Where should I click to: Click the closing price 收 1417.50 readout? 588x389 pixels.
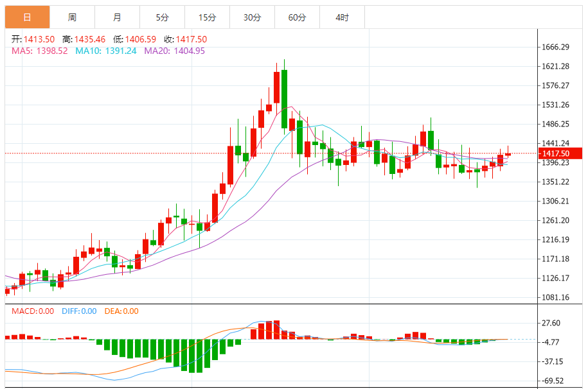click(x=185, y=40)
